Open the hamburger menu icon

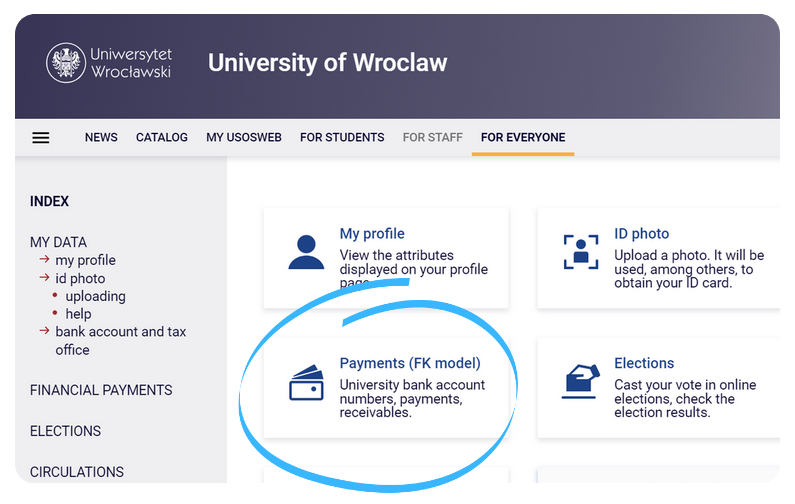coord(41,138)
